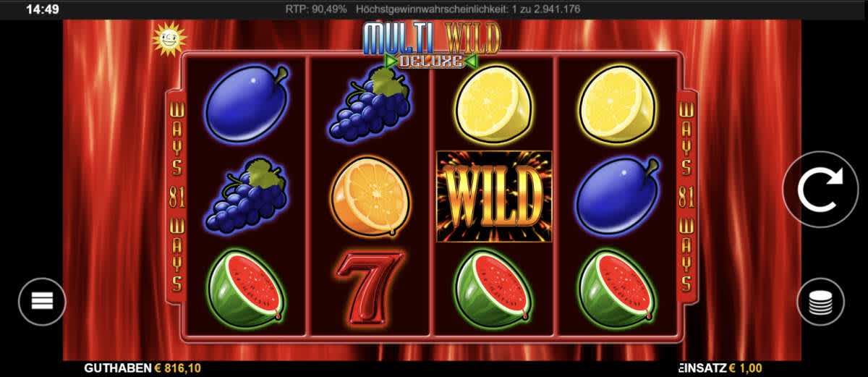868x377 pixels.
Task: Tap the WILD symbol on reel three
Action: (x=493, y=195)
